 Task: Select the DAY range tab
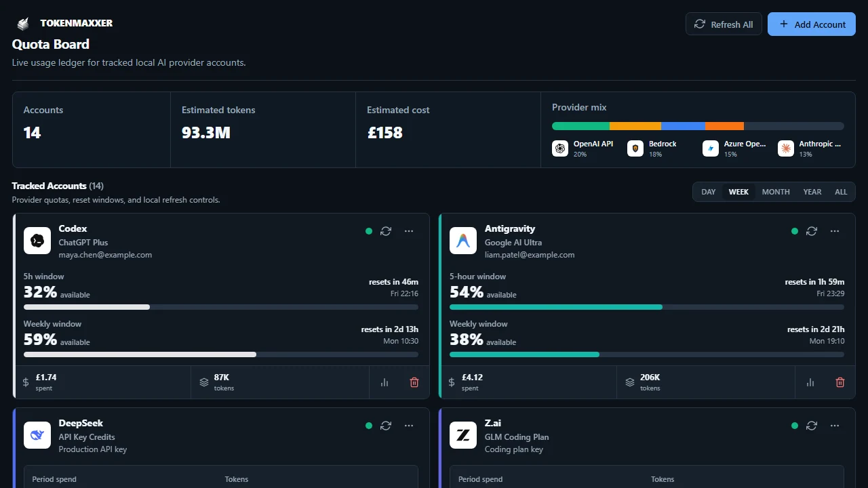709,192
